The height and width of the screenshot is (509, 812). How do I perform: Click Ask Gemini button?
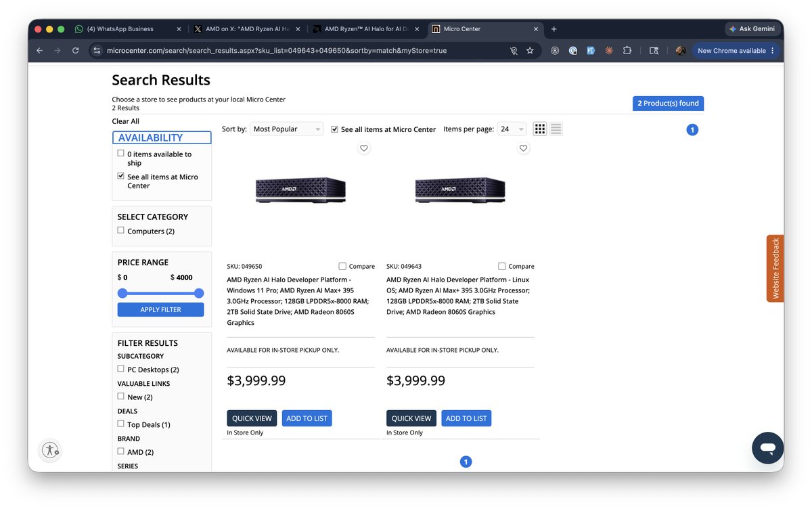(x=752, y=29)
